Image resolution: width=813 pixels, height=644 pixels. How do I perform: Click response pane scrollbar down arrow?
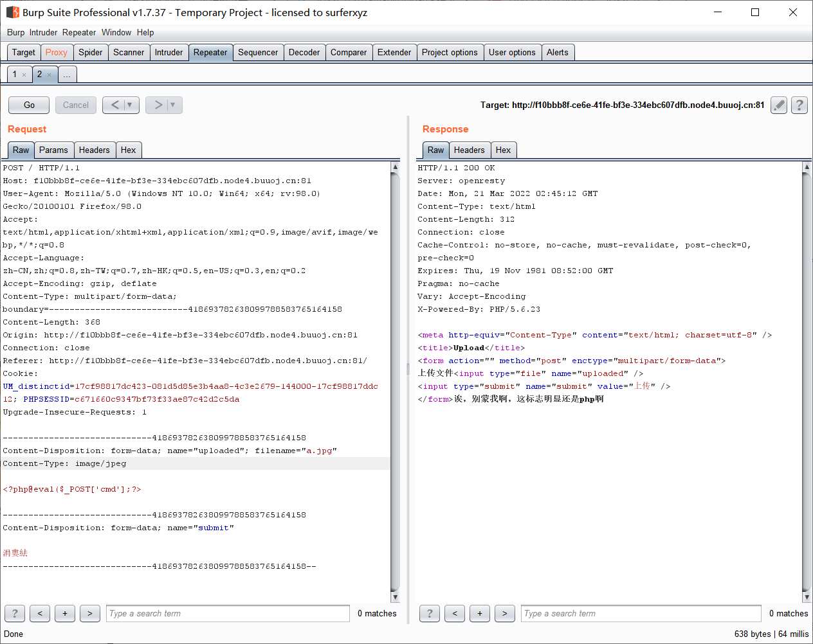pos(807,597)
